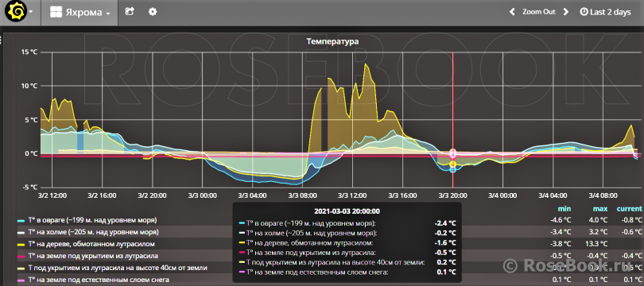Image resolution: width=644 pixels, height=286 pixels.
Task: Sort legend by max column header
Action: [600, 209]
